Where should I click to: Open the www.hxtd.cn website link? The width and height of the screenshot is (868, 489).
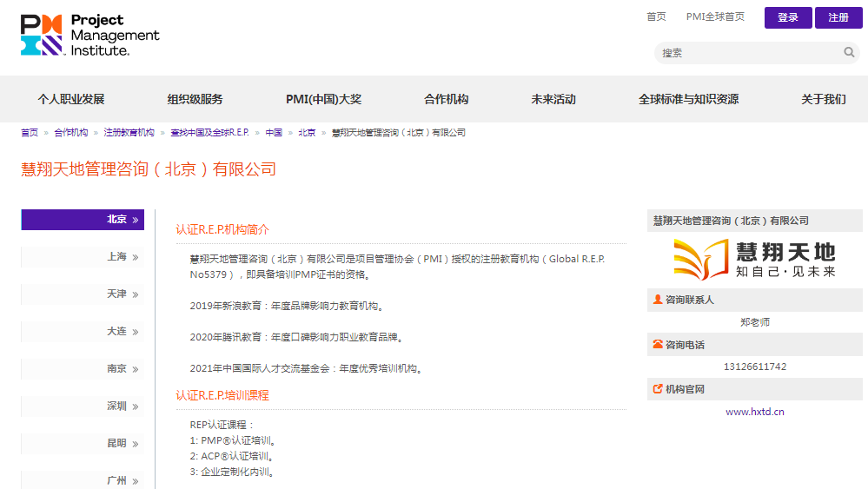[x=754, y=412]
